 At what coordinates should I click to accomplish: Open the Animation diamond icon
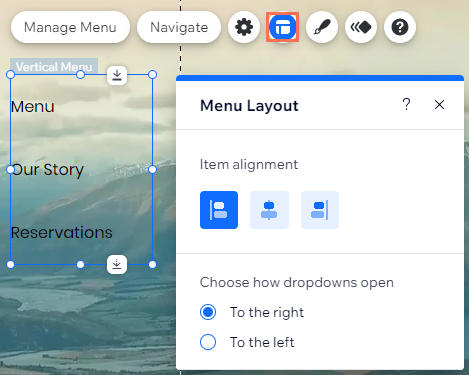point(361,27)
